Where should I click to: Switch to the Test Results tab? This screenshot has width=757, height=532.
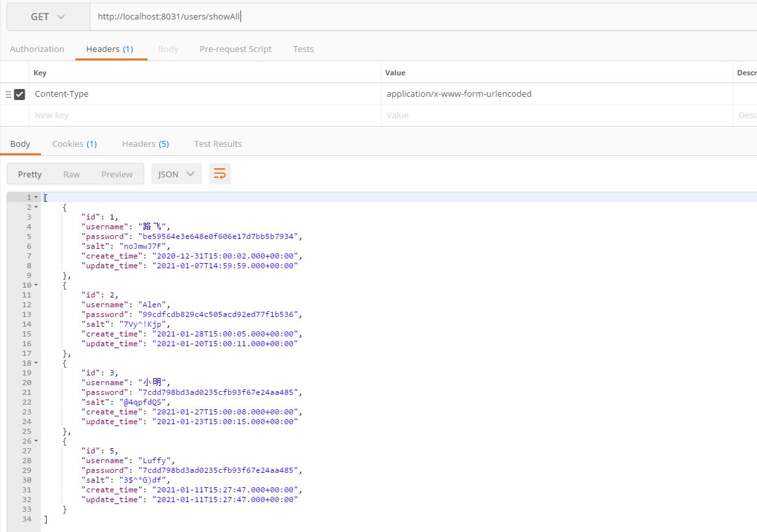[218, 144]
